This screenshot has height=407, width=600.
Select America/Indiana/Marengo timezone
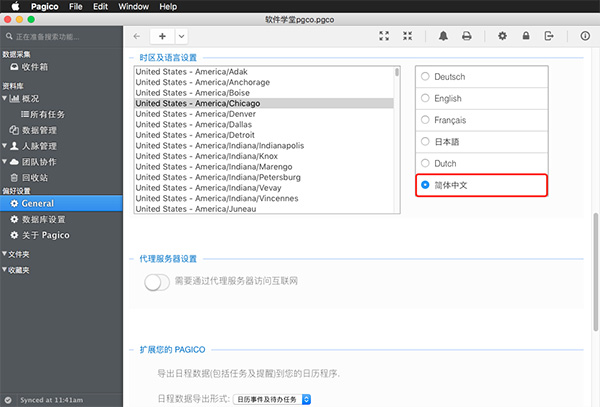[264, 167]
